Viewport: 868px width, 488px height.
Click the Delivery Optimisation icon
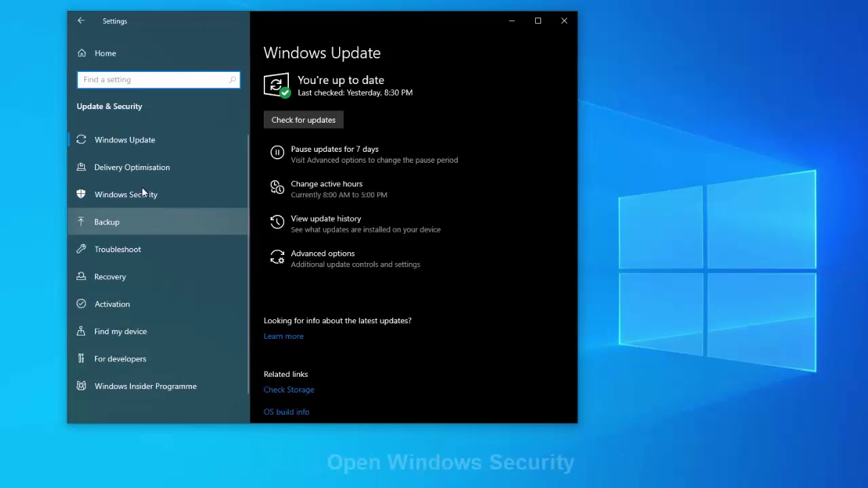[81, 167]
